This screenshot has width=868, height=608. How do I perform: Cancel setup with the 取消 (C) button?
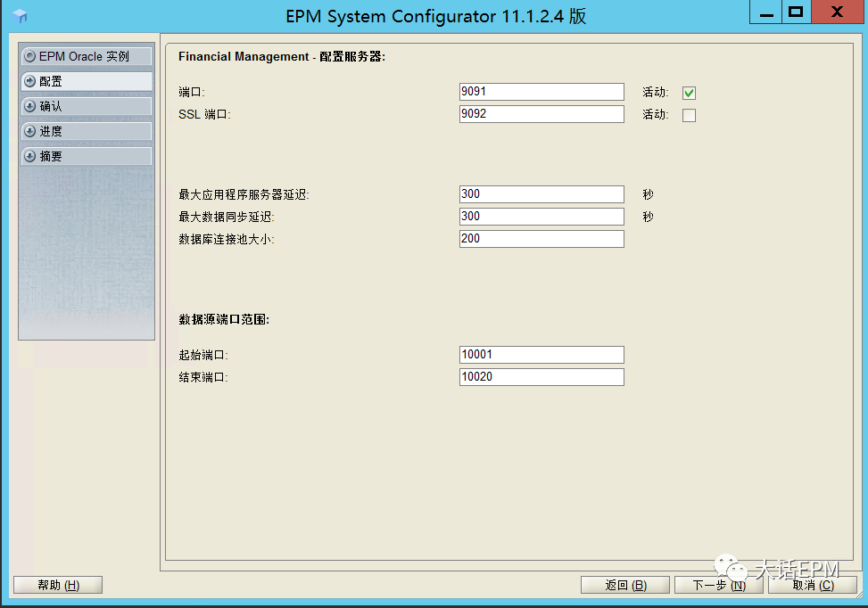[x=813, y=585]
